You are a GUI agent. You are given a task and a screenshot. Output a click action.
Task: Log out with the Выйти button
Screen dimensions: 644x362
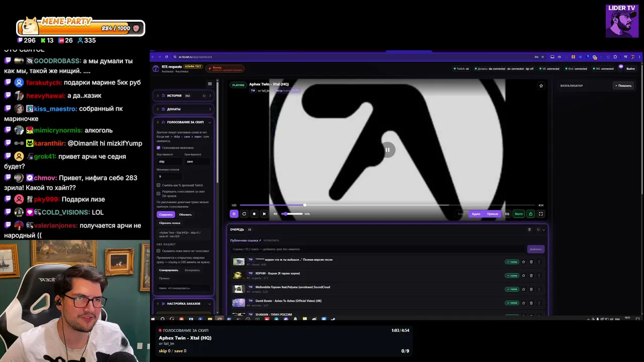coord(630,68)
